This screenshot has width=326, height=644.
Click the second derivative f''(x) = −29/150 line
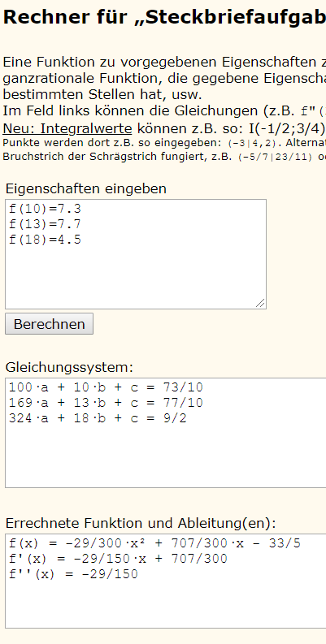pos(73,574)
